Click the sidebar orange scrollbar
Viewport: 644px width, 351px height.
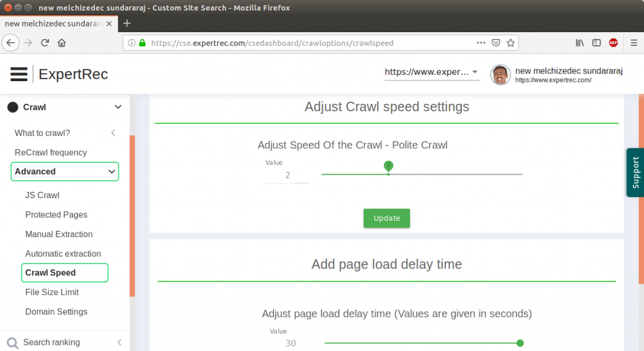[132, 216]
